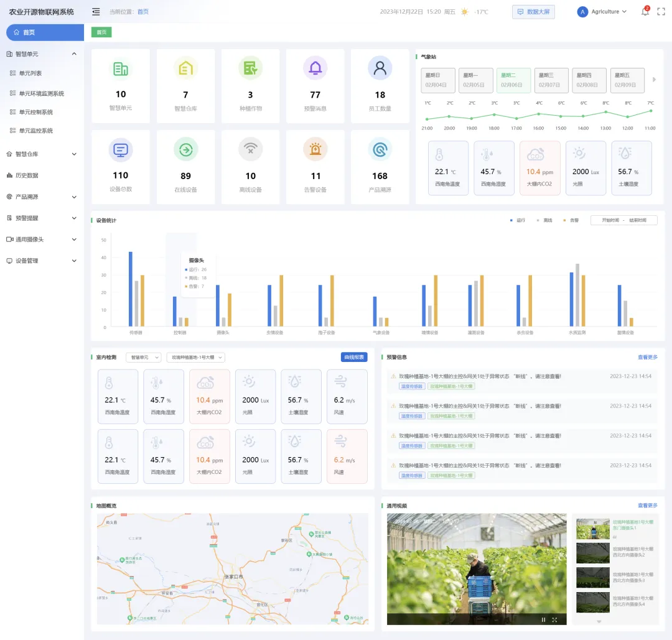
Task: Open the 玫瑰种植基地-1号大棚 dropdown
Action: (196, 357)
